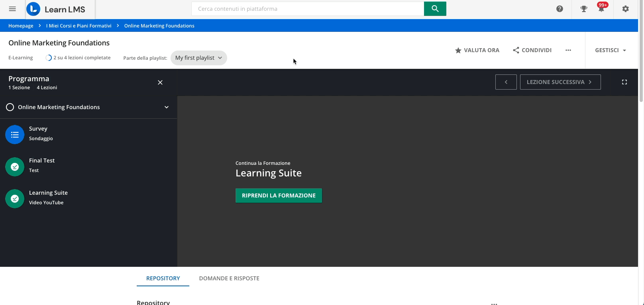Switch to Domande e Risposte tab
Image resolution: width=644 pixels, height=305 pixels.
pos(229,278)
